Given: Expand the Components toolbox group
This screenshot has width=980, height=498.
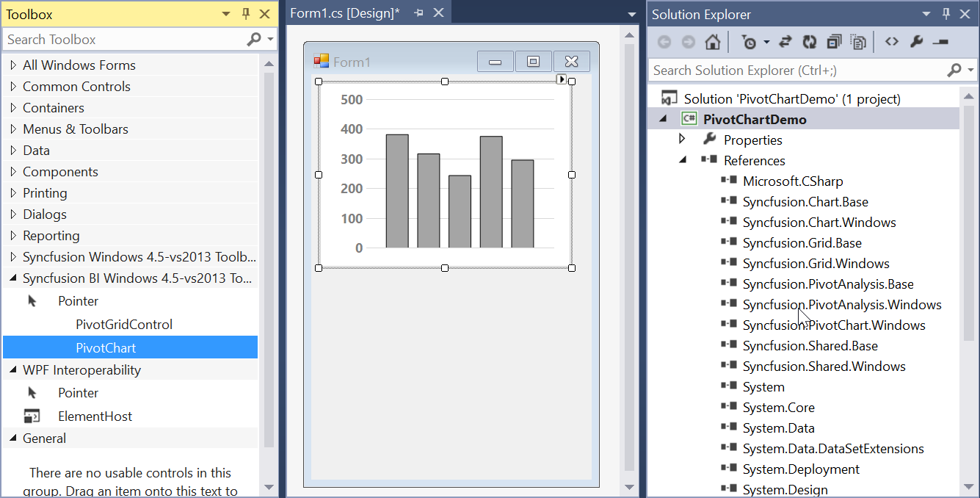Looking at the screenshot, I should coord(13,172).
